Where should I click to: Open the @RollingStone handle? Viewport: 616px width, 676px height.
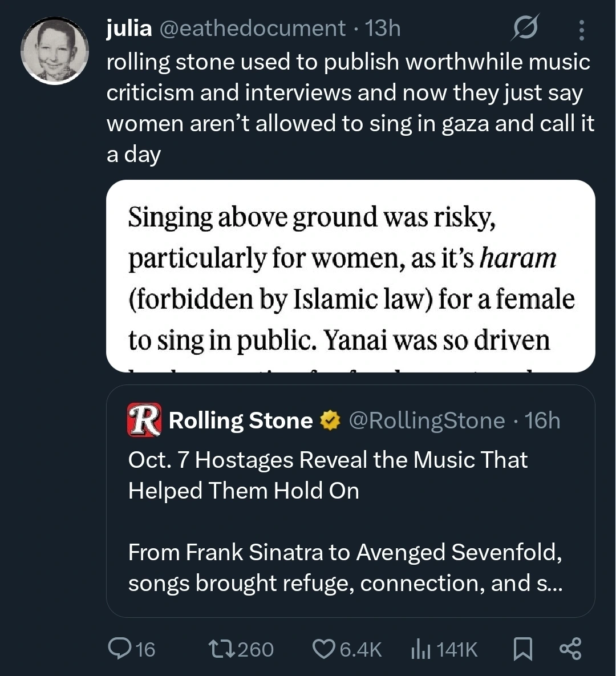(x=426, y=420)
